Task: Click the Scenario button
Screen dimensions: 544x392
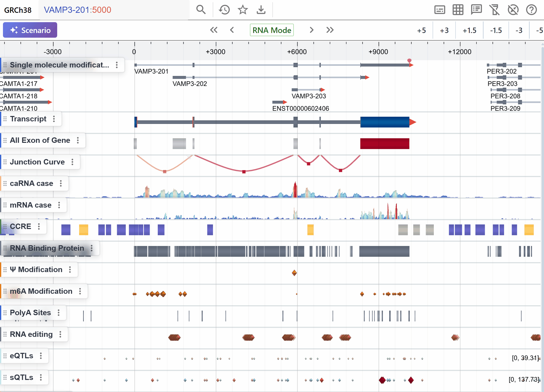Action: pos(30,30)
